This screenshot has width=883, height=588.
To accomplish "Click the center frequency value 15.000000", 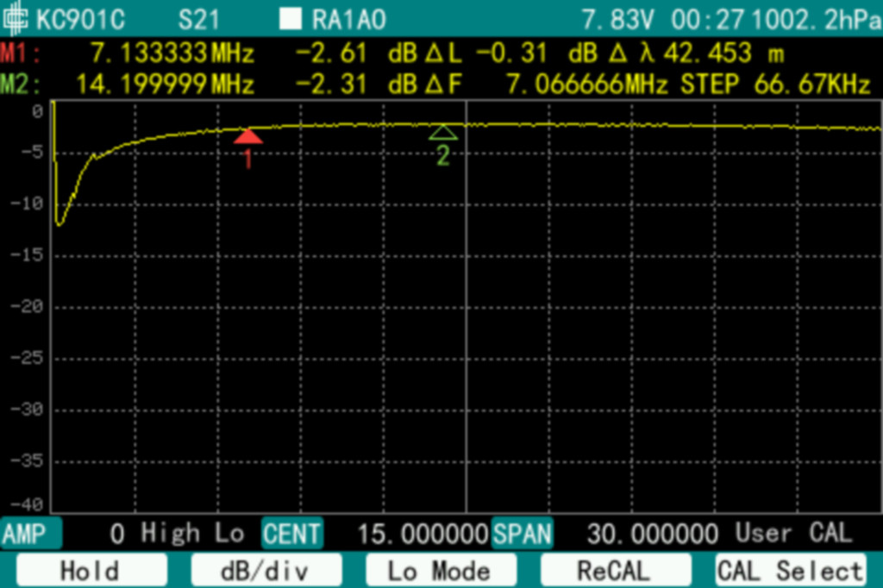I will [423, 534].
